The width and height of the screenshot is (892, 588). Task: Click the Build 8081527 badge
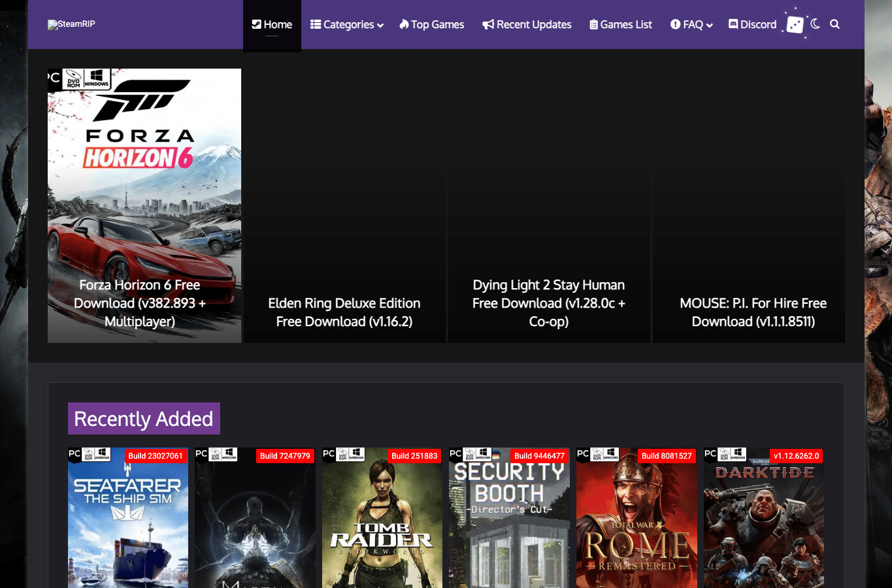click(x=667, y=456)
